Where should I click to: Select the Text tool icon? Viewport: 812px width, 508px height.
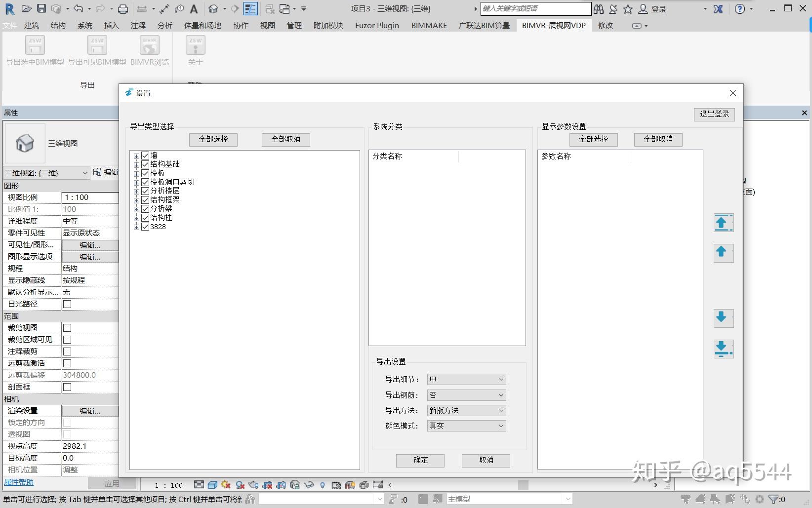(x=194, y=8)
